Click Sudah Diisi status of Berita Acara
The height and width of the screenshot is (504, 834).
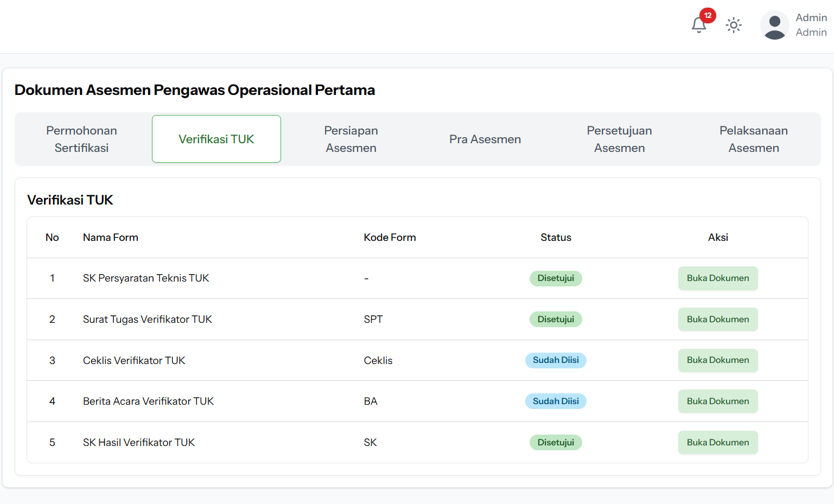coord(556,401)
